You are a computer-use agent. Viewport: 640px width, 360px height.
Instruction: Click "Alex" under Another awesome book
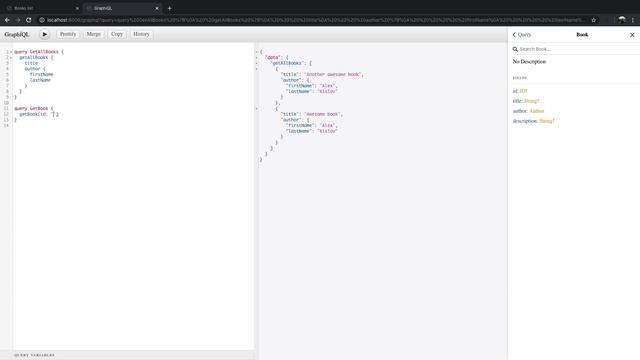(x=327, y=86)
